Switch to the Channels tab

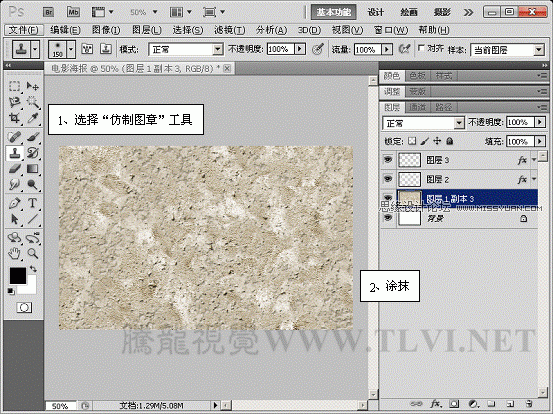tap(417, 107)
